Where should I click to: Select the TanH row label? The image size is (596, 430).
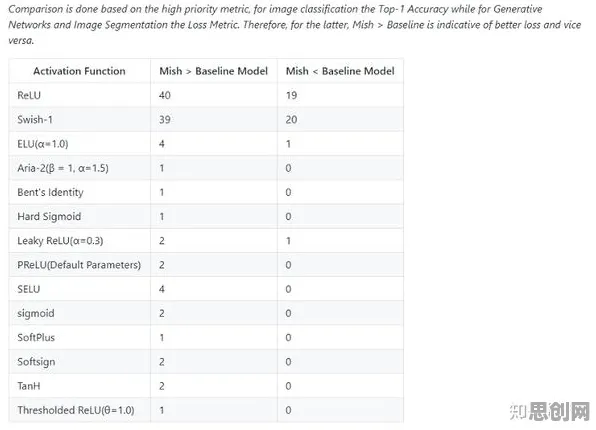tap(29, 386)
